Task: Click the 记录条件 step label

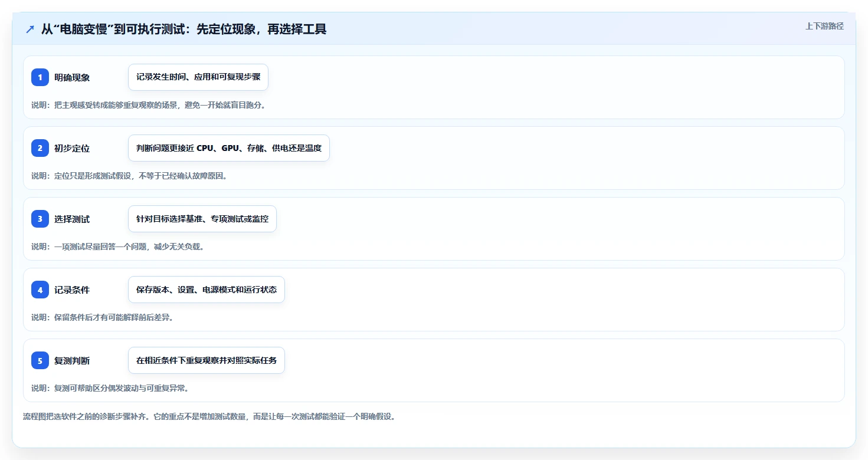Action: [x=72, y=290]
